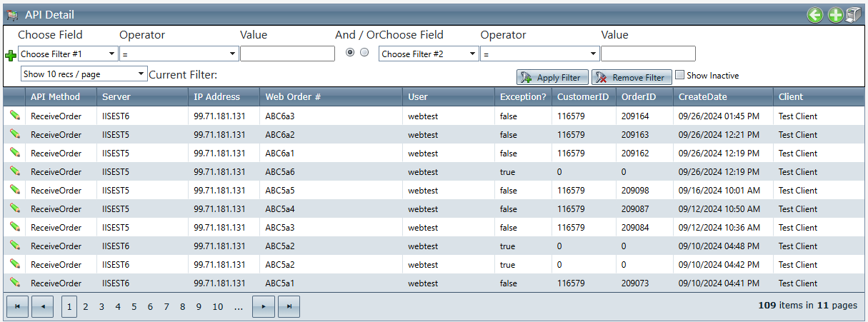
Task: Click the first filter Value input field
Action: (x=287, y=54)
